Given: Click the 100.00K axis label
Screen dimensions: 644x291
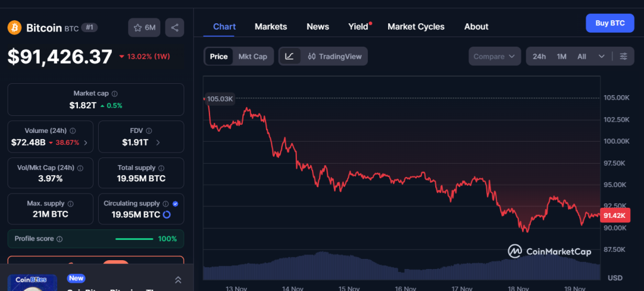Looking at the screenshot, I should click(616, 141).
